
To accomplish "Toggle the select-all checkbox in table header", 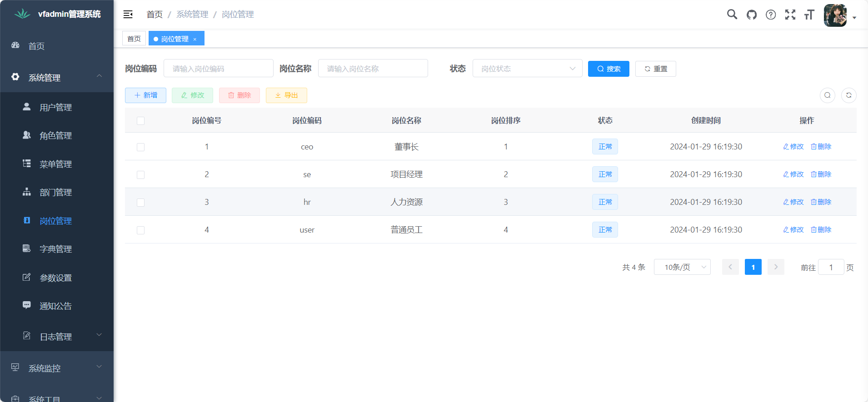I will click(x=141, y=121).
